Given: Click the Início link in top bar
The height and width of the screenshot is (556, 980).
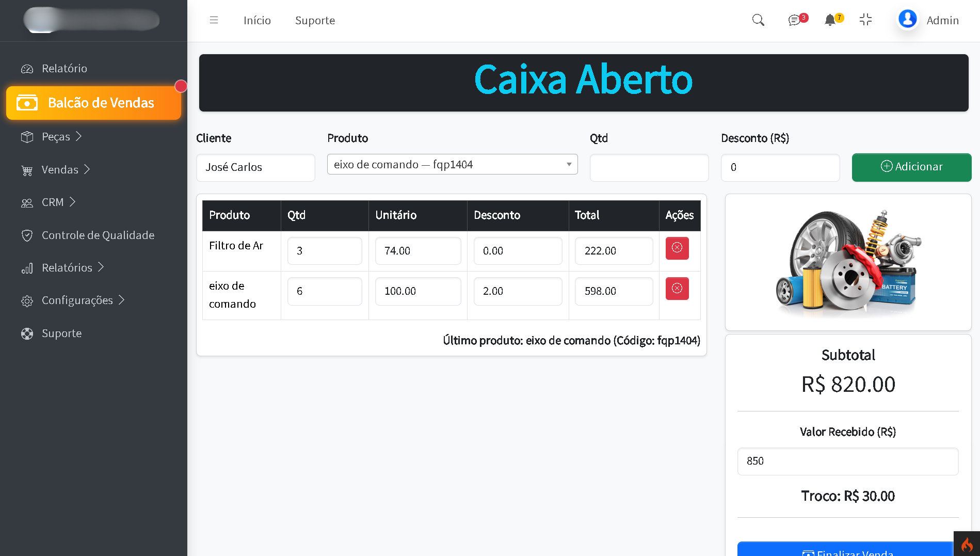Looking at the screenshot, I should [x=257, y=21].
